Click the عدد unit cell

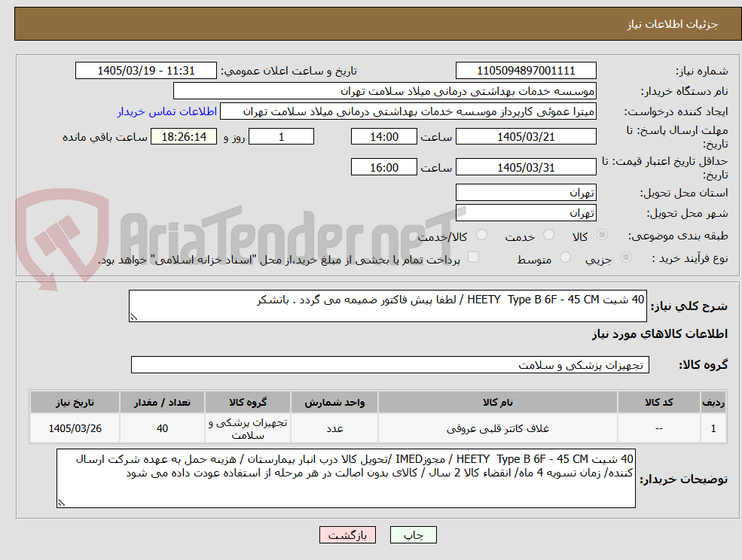(334, 428)
